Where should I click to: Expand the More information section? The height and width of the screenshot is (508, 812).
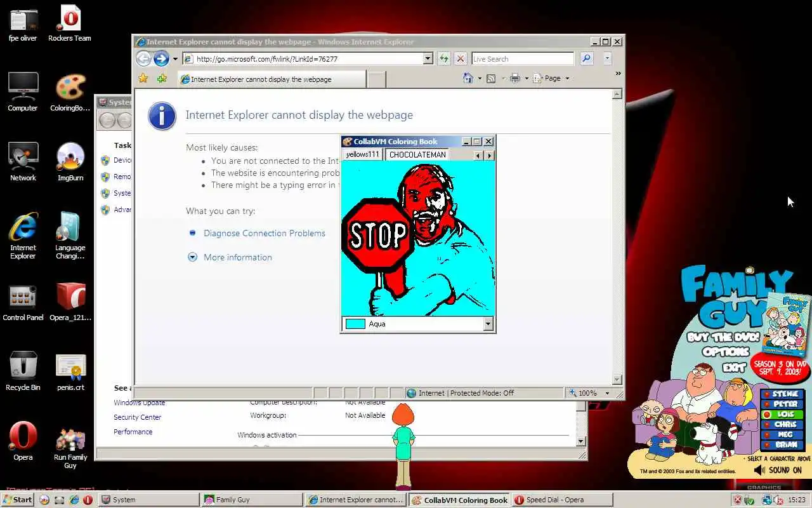click(237, 257)
